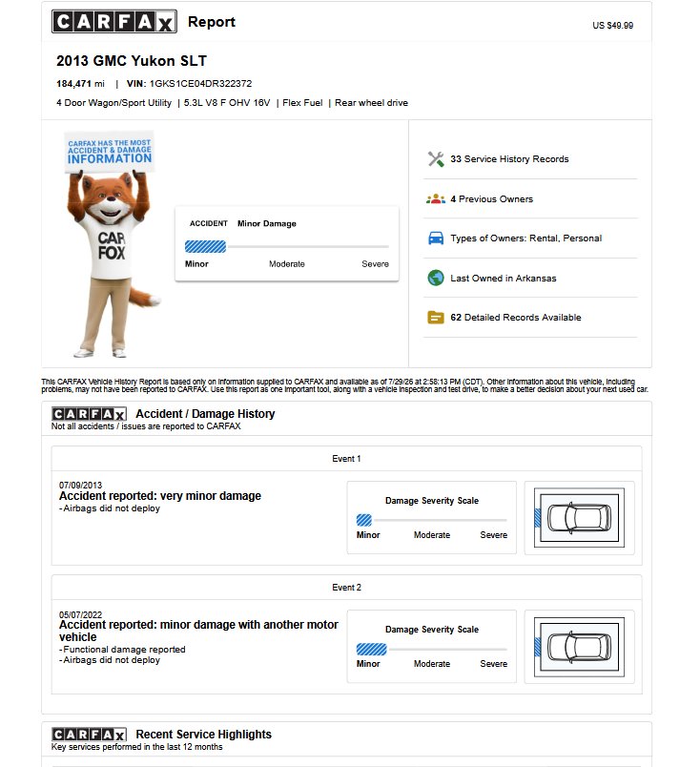
Task: Click 'Accident reported: very minor damage'
Action: pos(160,496)
